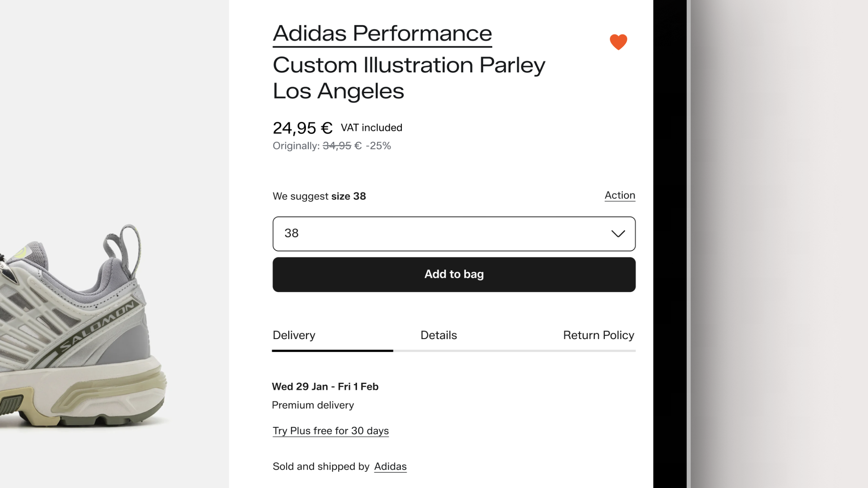This screenshot has height=488, width=868.
Task: Open the Adidas seller link
Action: [390, 467]
